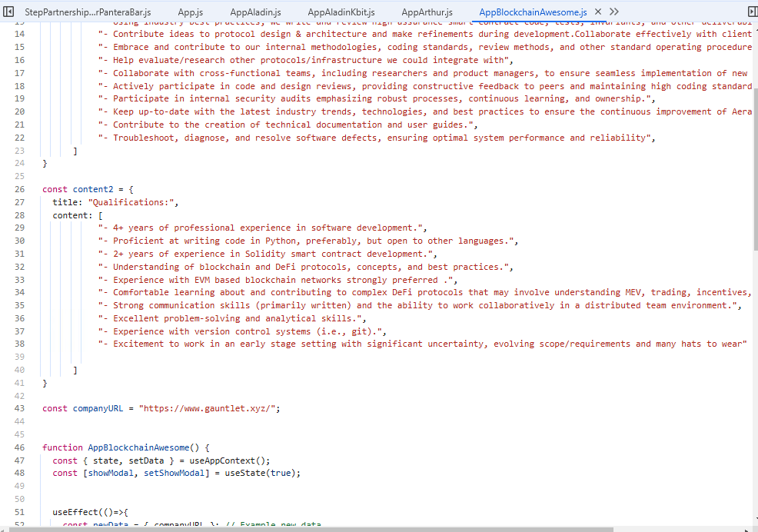The height and width of the screenshot is (532, 758).
Task: Toggle the file navigator sidebar icon
Action: (9, 12)
